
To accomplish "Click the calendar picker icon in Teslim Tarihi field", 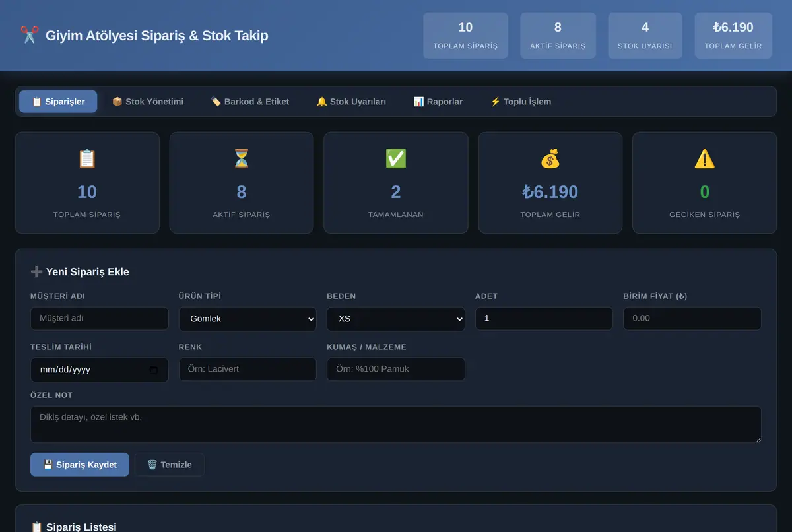I will point(154,370).
